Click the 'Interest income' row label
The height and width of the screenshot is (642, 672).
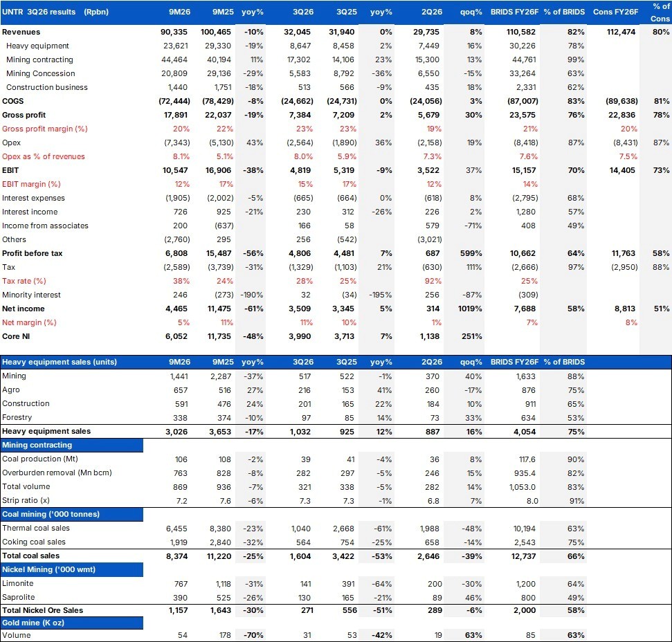[30, 212]
